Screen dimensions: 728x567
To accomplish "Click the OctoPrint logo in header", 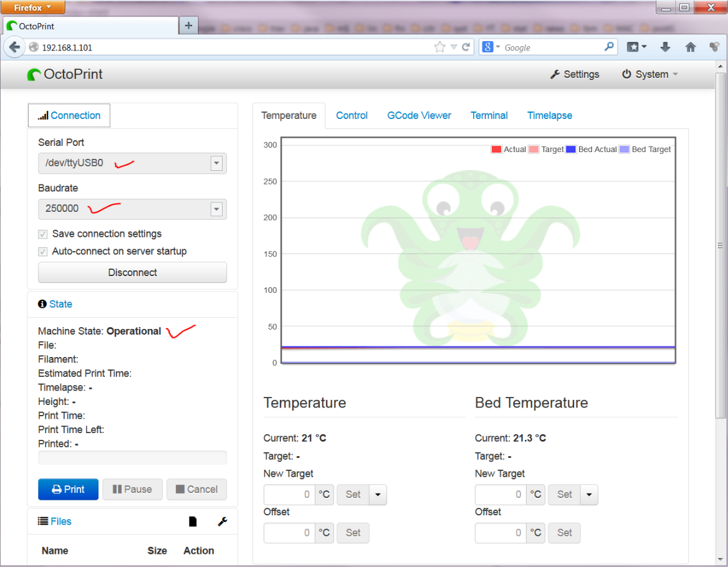I will point(65,74).
